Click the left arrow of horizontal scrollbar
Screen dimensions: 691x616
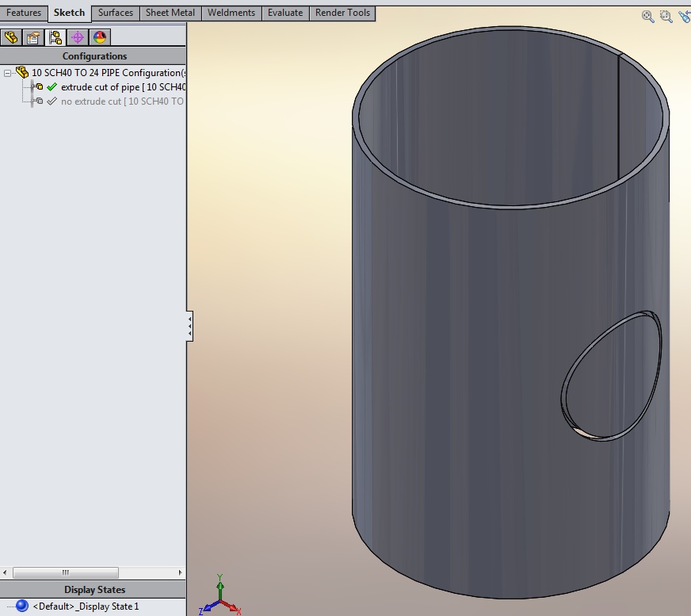pos(5,572)
